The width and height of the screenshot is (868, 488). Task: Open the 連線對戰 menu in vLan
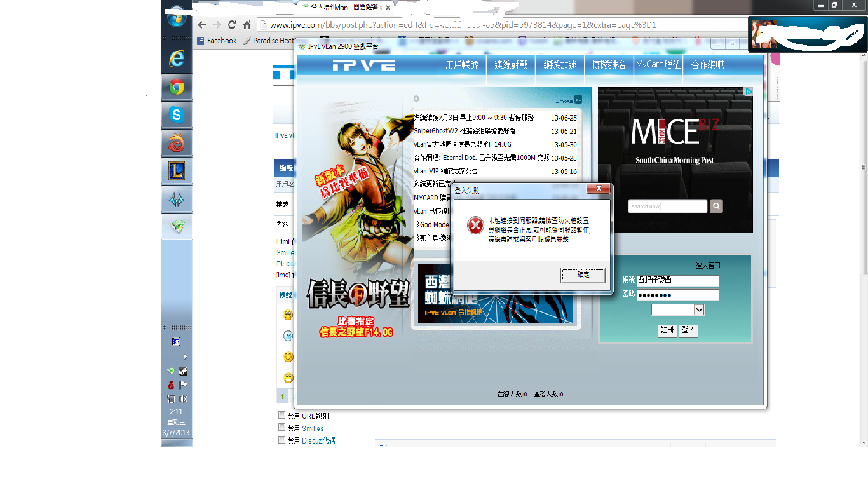(x=512, y=65)
